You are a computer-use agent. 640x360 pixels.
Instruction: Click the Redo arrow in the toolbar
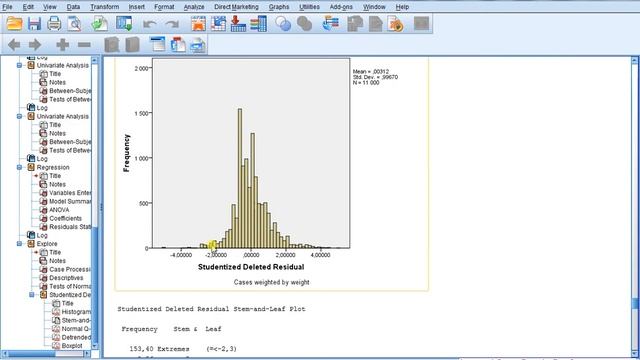[x=172, y=24]
